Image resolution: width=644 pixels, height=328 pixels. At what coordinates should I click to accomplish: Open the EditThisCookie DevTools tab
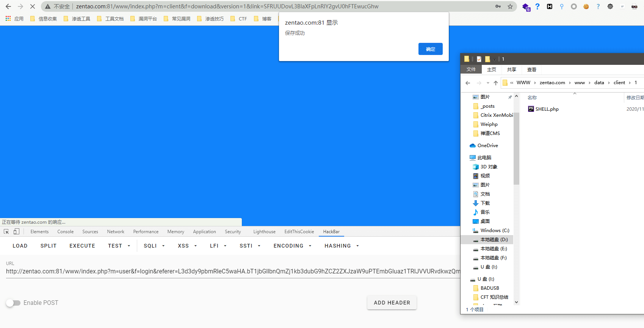(x=299, y=232)
